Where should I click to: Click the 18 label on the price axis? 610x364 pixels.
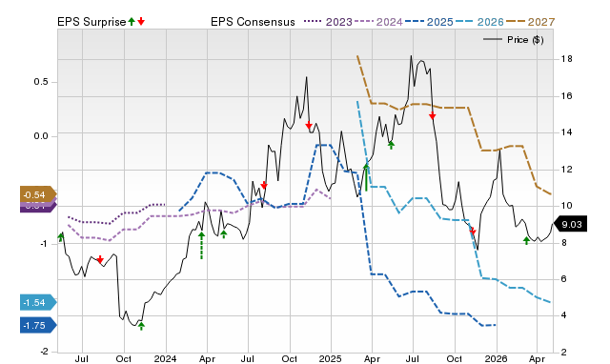coord(566,59)
